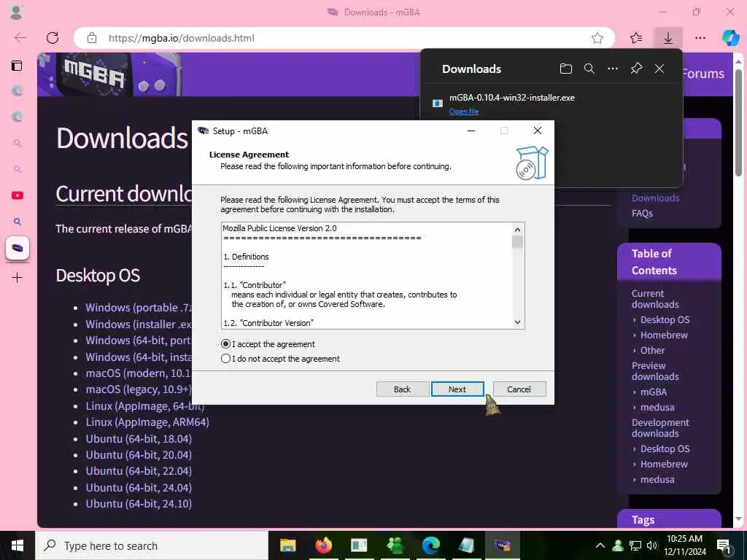Click the license text scroll down arrow

pyautogui.click(x=517, y=322)
